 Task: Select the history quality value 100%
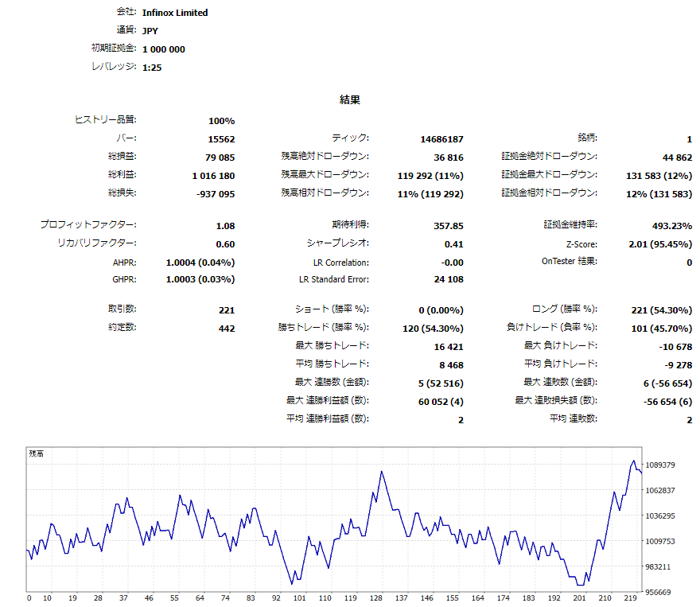coord(221,120)
